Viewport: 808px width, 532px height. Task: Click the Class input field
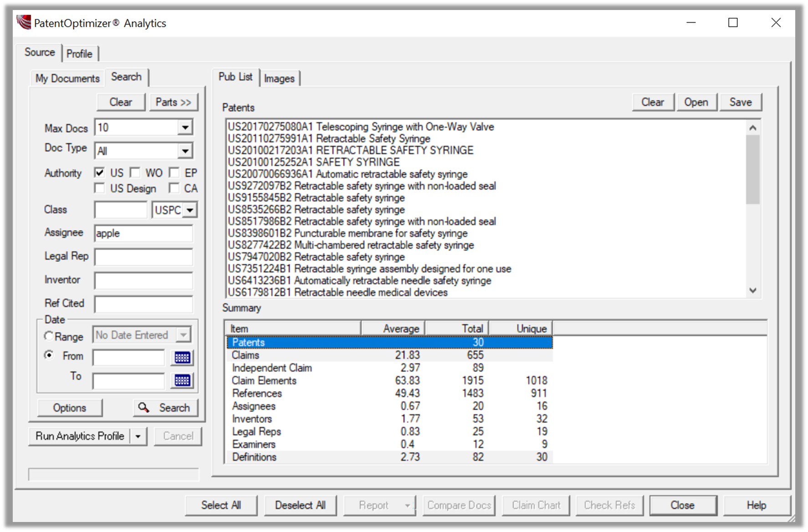[x=121, y=210]
